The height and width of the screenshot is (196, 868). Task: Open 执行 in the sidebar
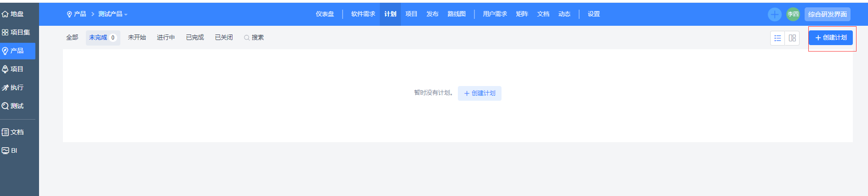tap(13, 87)
